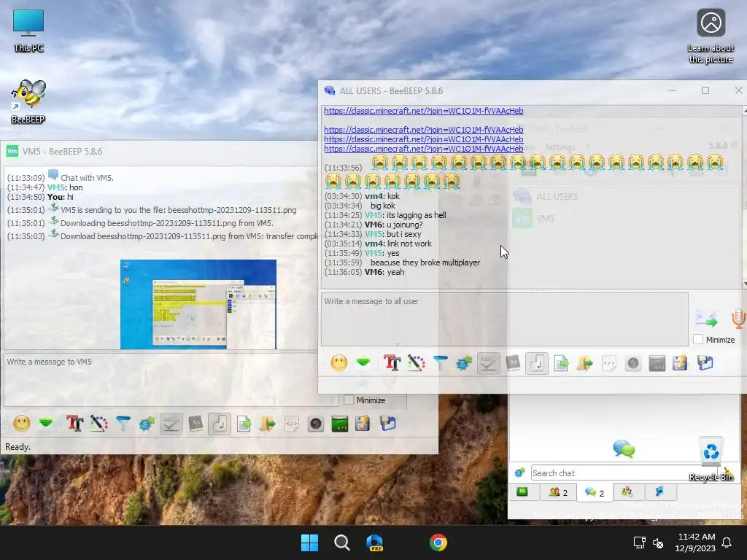Click scroll-down arrow of ALL USERS chat
Screen dimensions: 747x560
744,284
